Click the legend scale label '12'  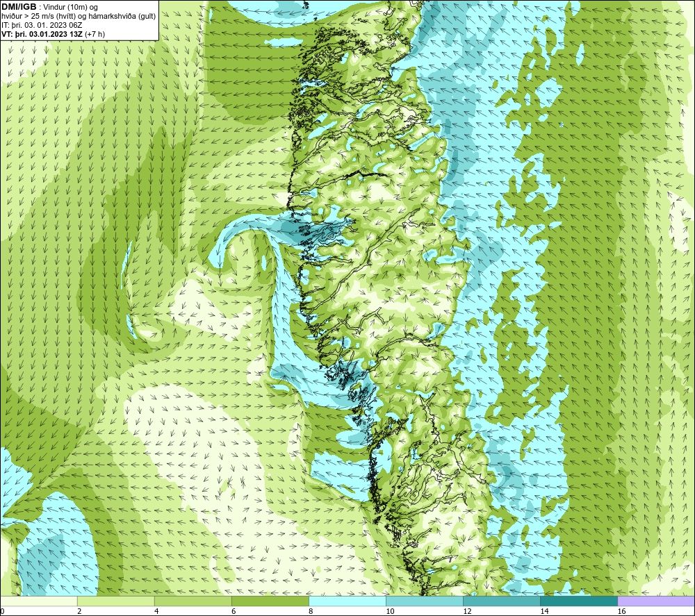coord(467,611)
